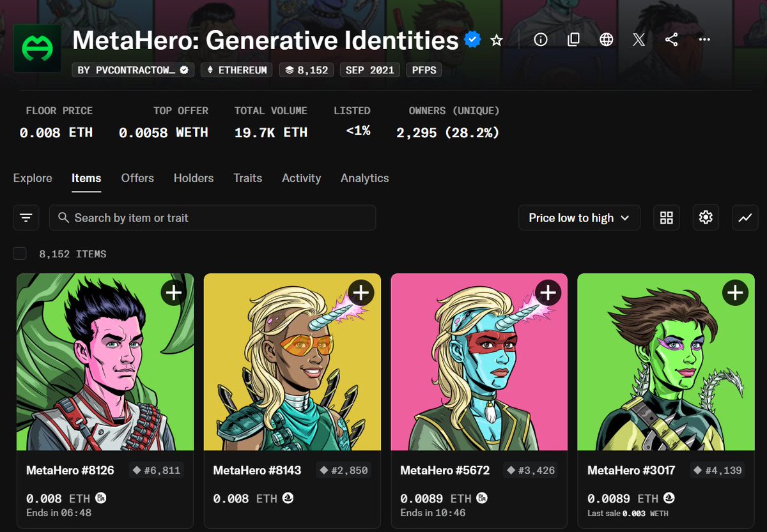The width and height of the screenshot is (767, 532).
Task: View the Activity tab
Action: coord(301,178)
